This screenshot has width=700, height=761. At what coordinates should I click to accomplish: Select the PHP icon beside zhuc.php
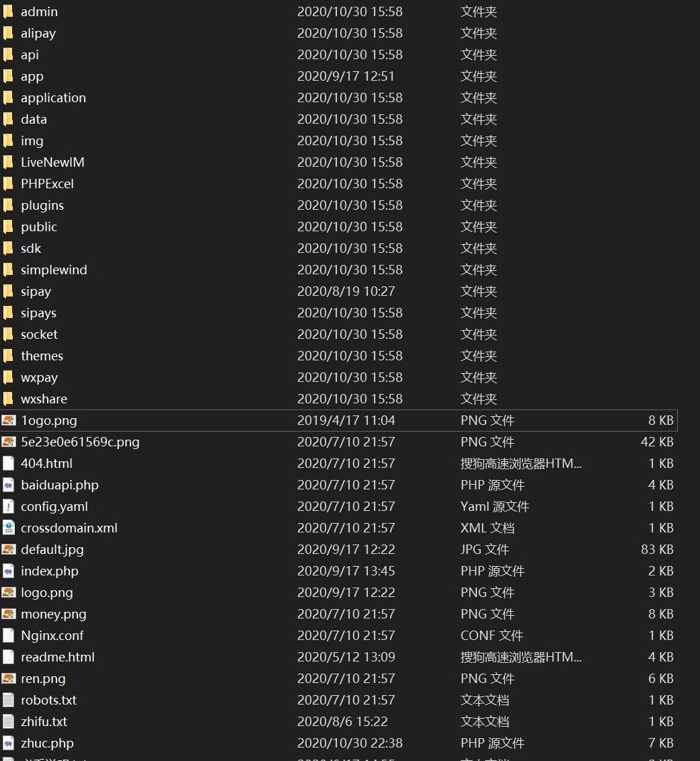8,744
